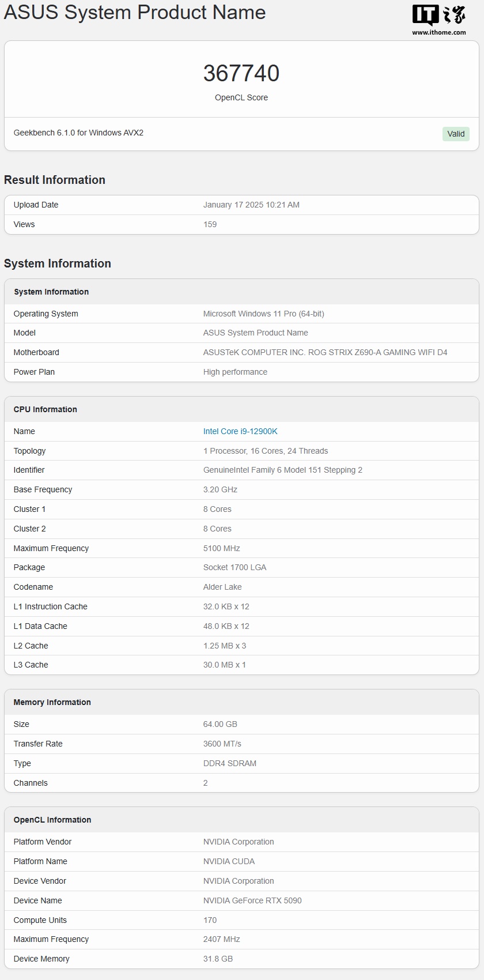The image size is (484, 980).
Task: Click the Memory Information section header
Action: [x=52, y=702]
